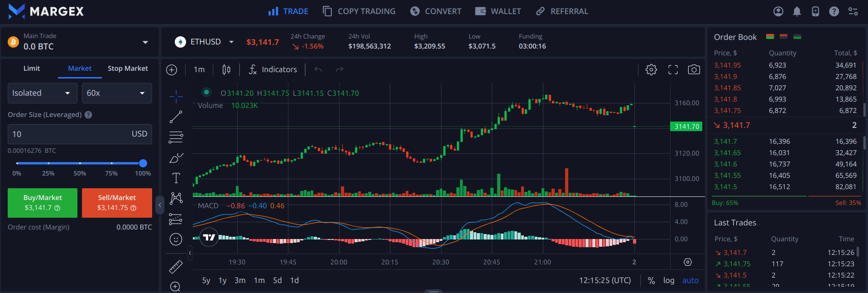Set chart range to 1y
Screen dimensions: 868x293
click(x=222, y=280)
